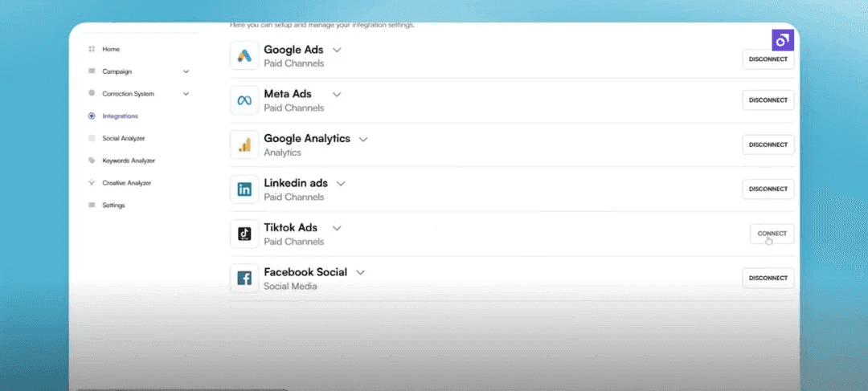Click the Analytics subtitle under Google Analytics
The image size is (868, 391).
point(282,153)
